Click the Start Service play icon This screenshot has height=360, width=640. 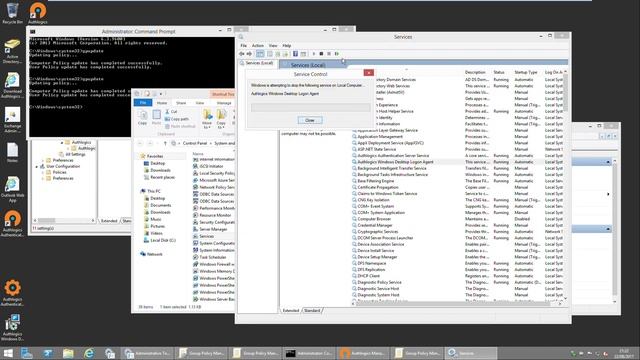[x=314, y=54]
